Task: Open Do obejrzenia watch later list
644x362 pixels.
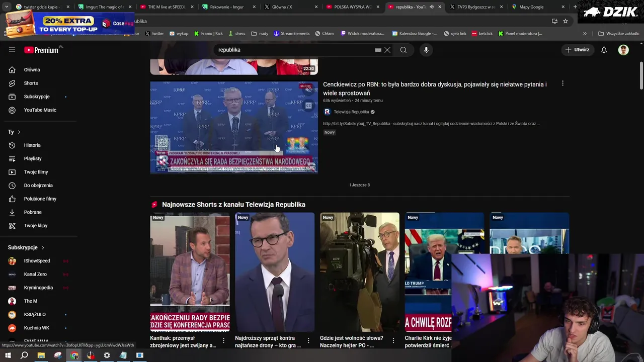Action: tap(38, 186)
